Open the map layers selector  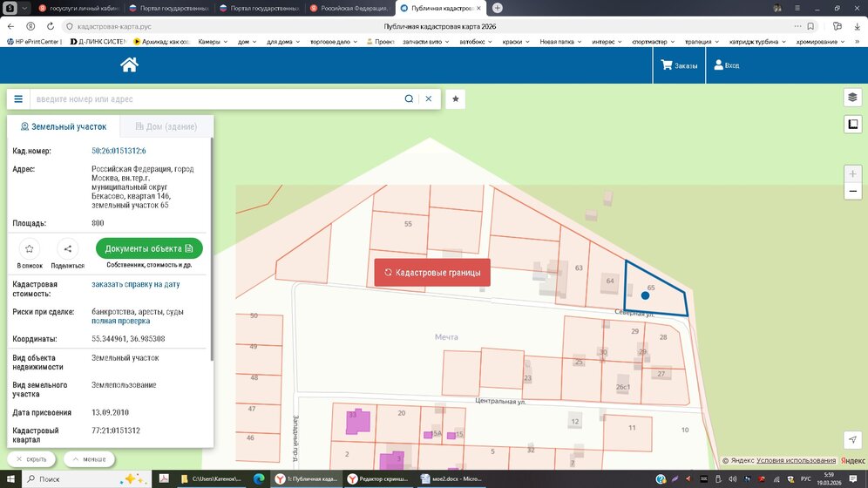(852, 98)
